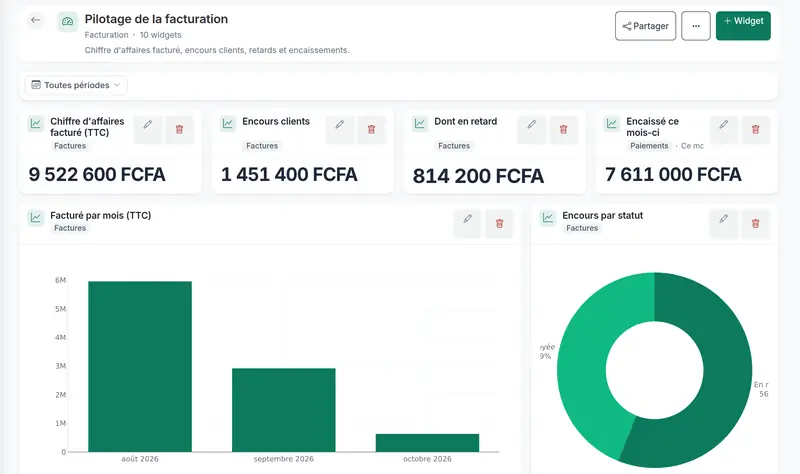Edit the Dont en retard widget
800x474 pixels.
(x=532, y=130)
